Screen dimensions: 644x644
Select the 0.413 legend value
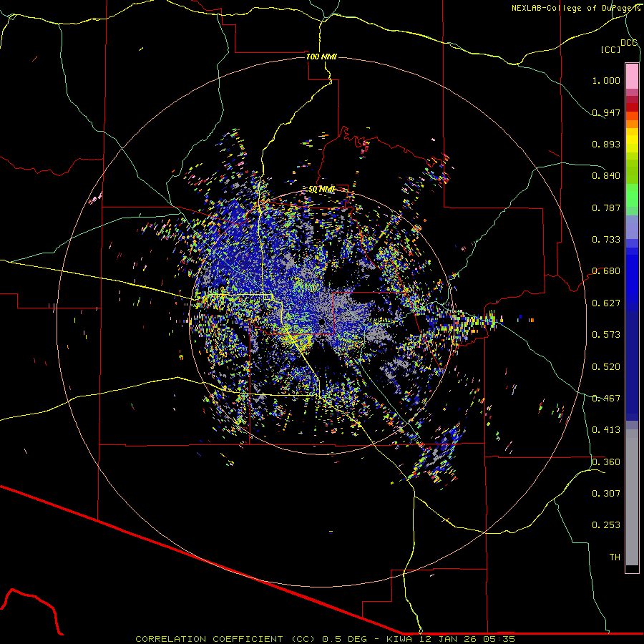tap(606, 430)
